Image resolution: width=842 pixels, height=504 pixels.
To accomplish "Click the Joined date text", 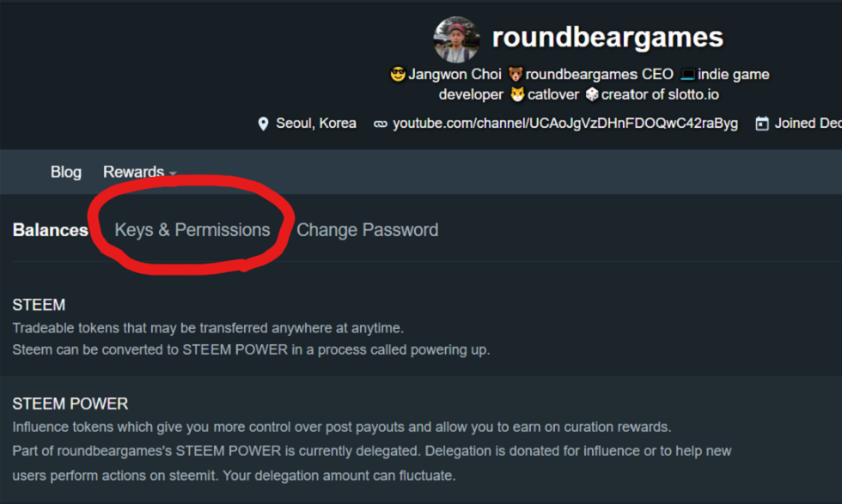I will pyautogui.click(x=808, y=124).
